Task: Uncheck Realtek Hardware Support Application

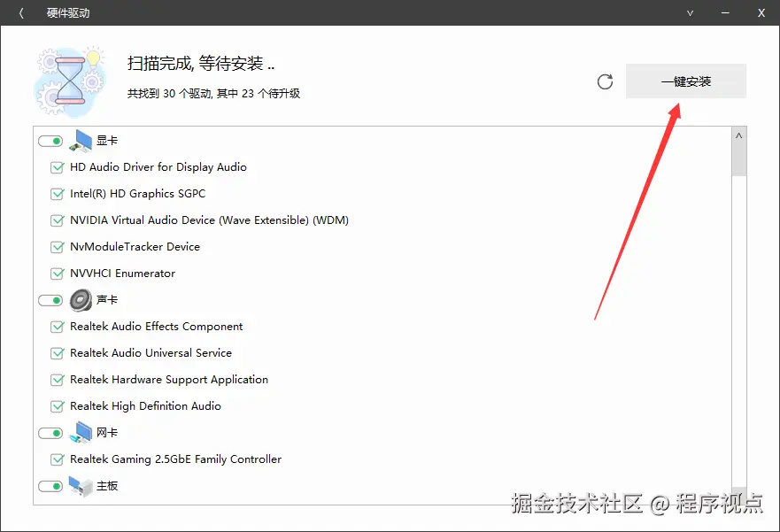Action: click(x=58, y=380)
